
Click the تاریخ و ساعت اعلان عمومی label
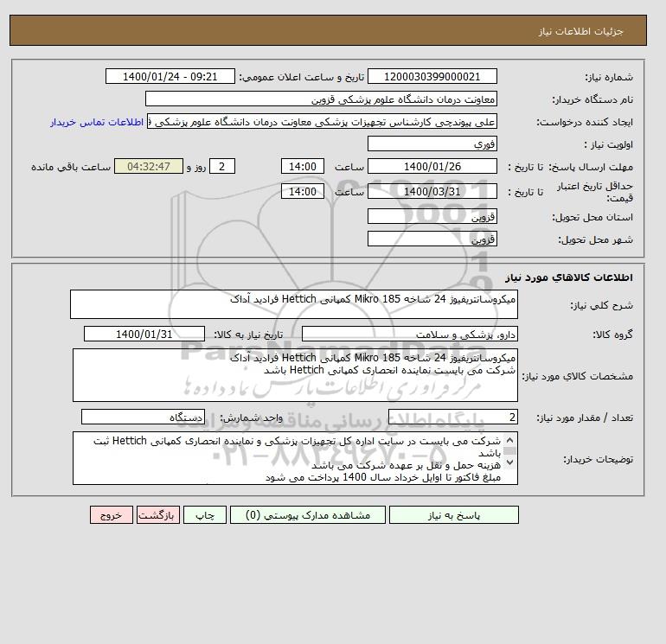pos(302,77)
